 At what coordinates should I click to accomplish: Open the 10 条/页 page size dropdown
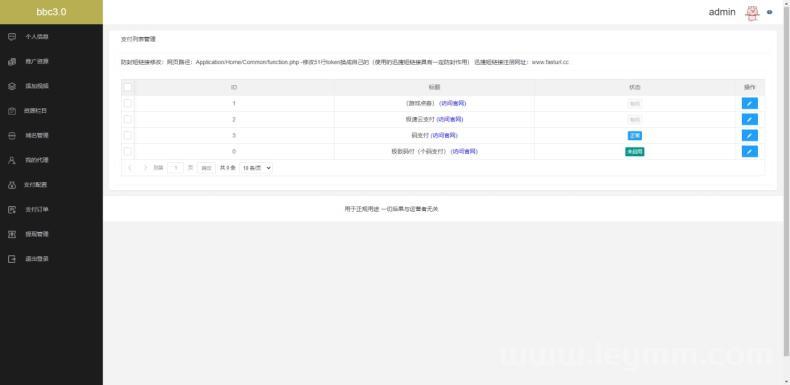[256, 168]
